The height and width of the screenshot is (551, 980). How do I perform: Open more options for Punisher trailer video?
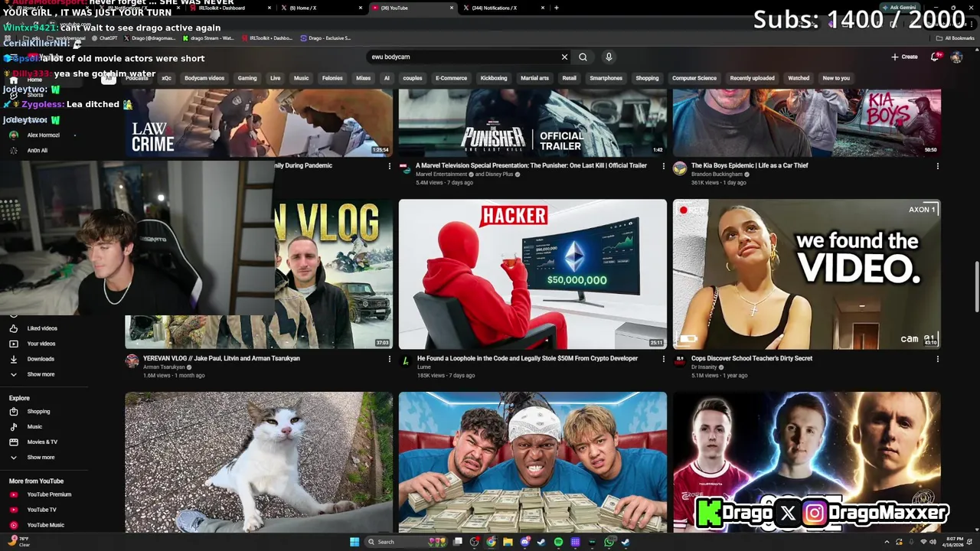(663, 166)
